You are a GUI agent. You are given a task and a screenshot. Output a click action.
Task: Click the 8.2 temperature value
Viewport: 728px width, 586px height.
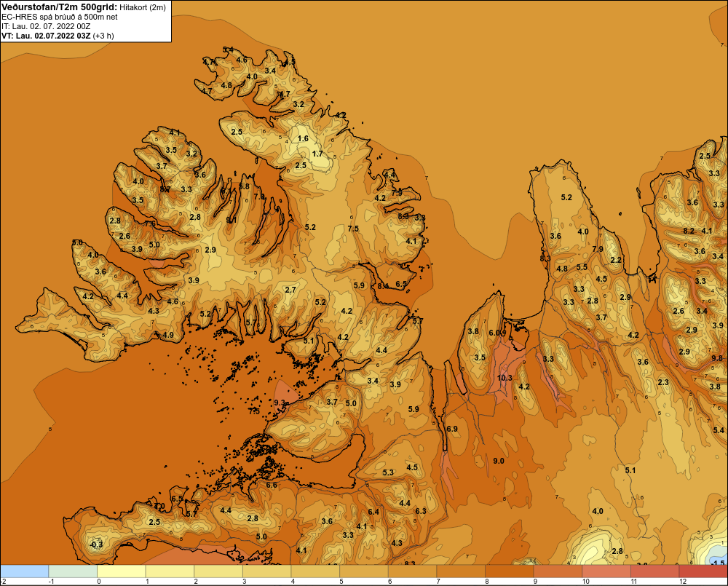pos(689,231)
